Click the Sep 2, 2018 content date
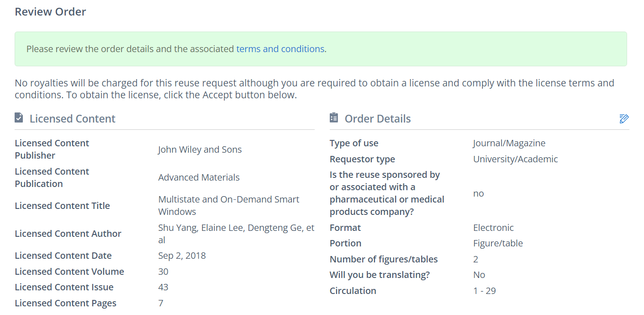The height and width of the screenshot is (315, 644). (x=182, y=256)
